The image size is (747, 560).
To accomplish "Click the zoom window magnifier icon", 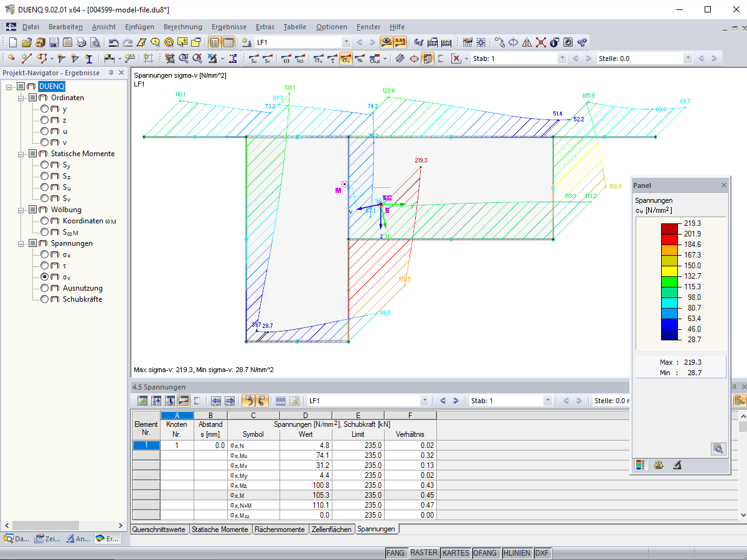I will [184, 58].
